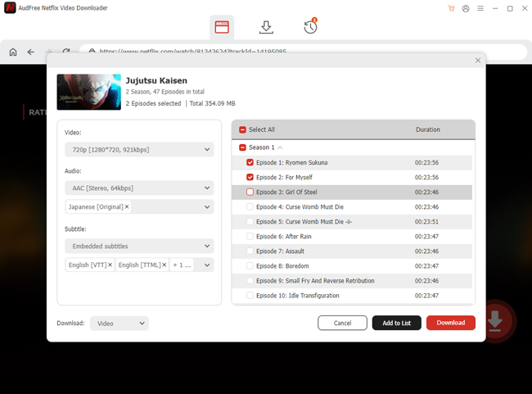The height and width of the screenshot is (394, 532).
Task: Collapse the Season 1 list
Action: [x=280, y=147]
